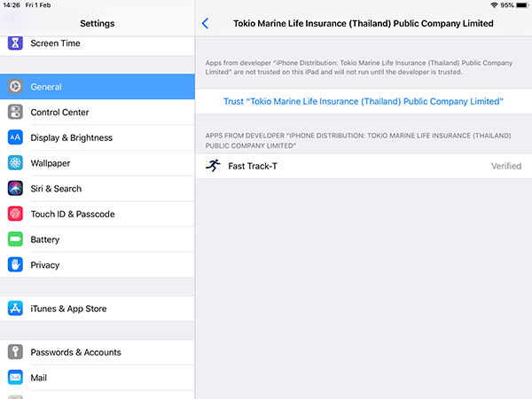The width and height of the screenshot is (532, 399).
Task: Open the Privacy hand icon
Action: point(15,264)
